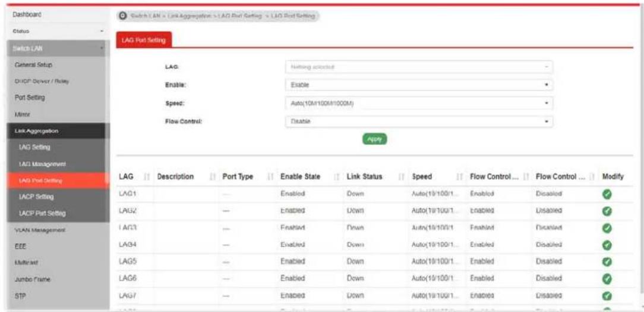Image resolution: width=644 pixels, height=312 pixels.
Task: Click the modify icon for LAG3
Action: [607, 228]
